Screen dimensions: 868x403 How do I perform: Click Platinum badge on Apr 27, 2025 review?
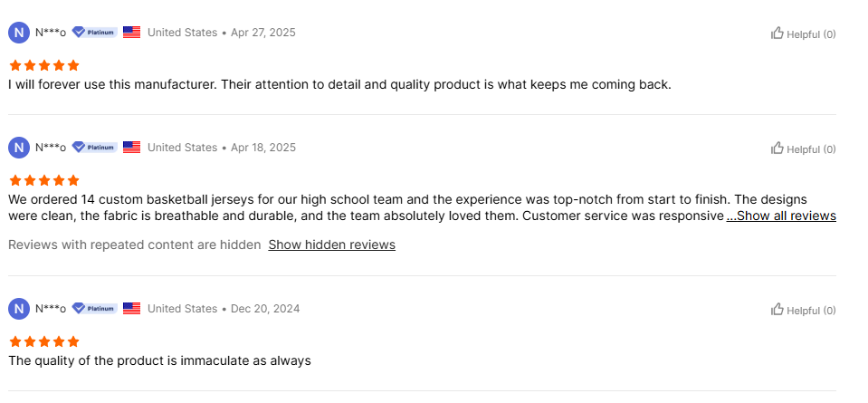(x=95, y=32)
